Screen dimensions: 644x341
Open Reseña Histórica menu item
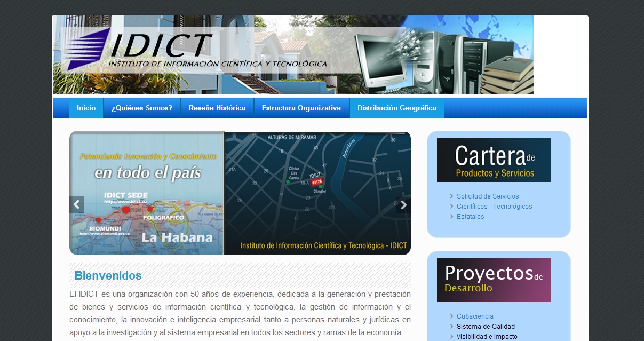click(217, 108)
